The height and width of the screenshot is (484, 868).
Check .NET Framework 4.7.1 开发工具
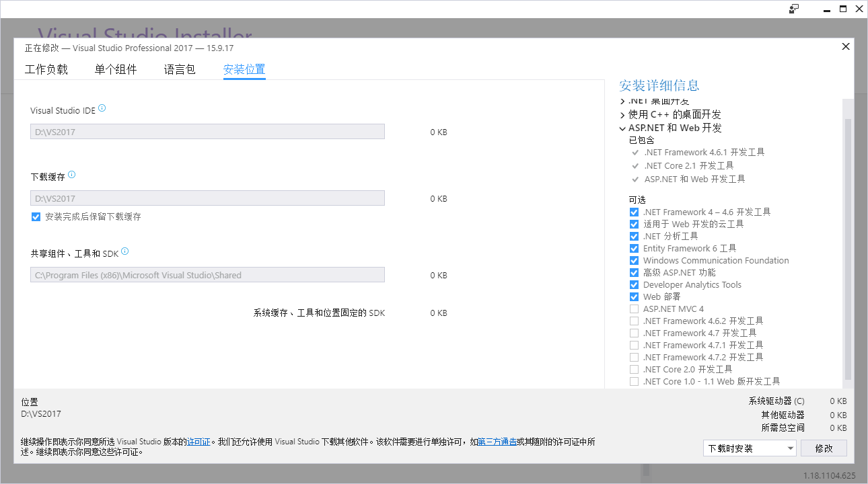click(x=634, y=345)
